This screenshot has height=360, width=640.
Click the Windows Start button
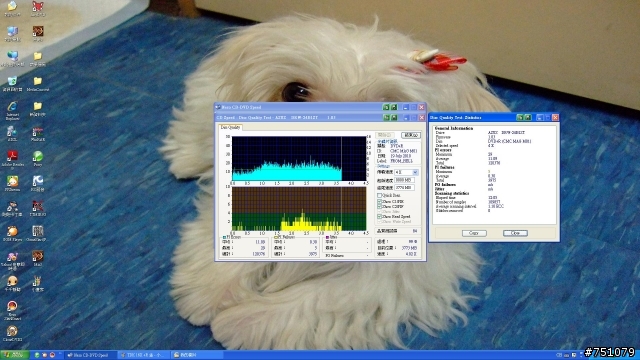14,355
